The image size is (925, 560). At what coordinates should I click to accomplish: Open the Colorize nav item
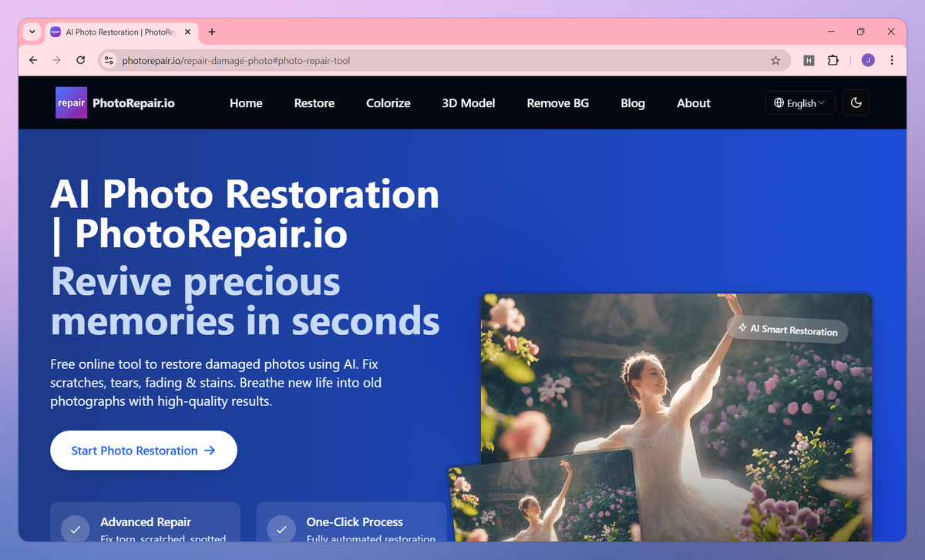pyautogui.click(x=388, y=103)
